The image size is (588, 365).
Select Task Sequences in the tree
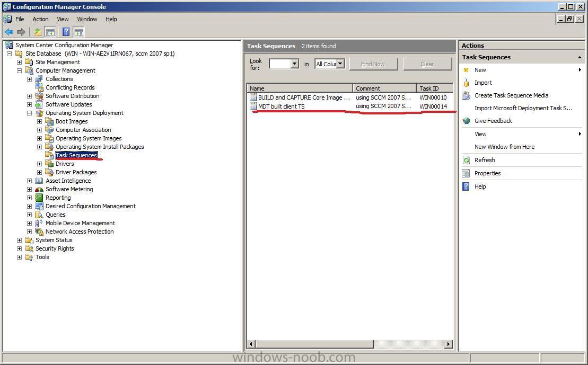pyautogui.click(x=76, y=155)
